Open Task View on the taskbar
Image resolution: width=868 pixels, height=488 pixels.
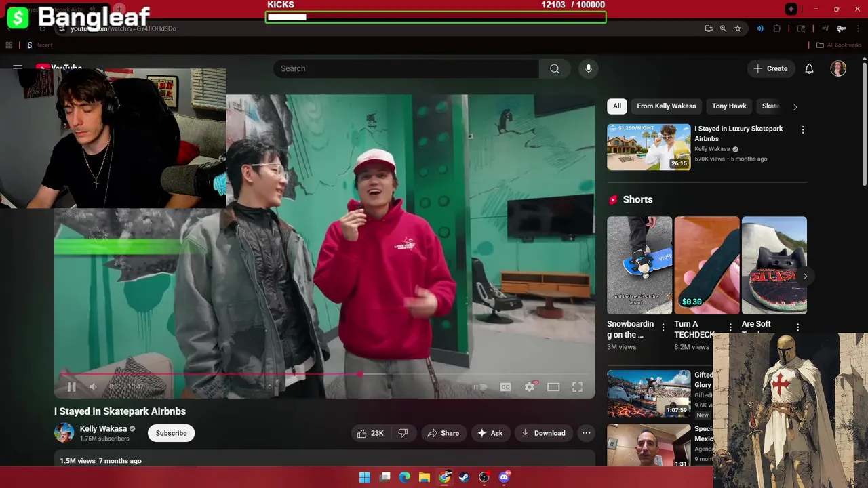385,477
